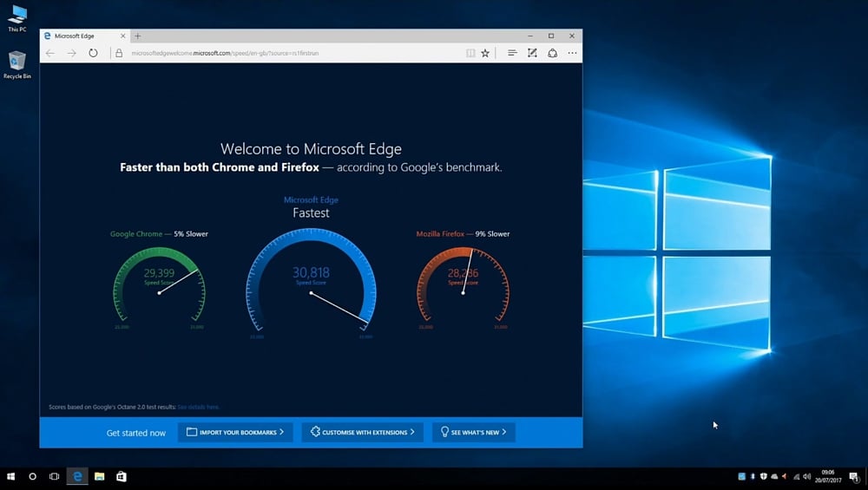Open Task View on the taskbar

[54, 476]
